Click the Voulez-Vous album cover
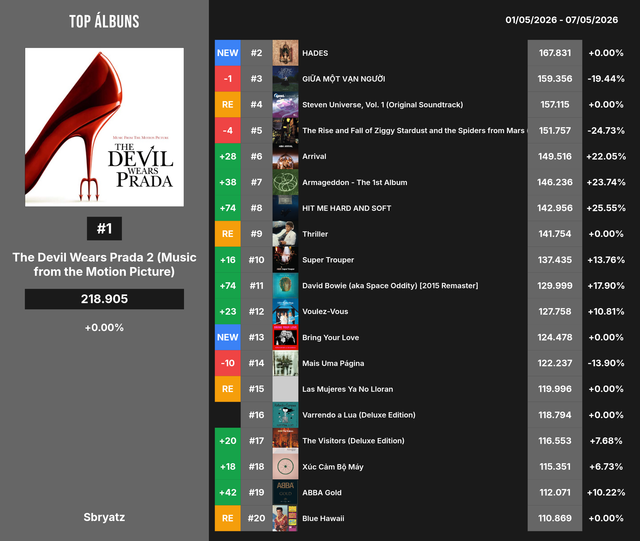The height and width of the screenshot is (541, 640). pyautogui.click(x=285, y=312)
